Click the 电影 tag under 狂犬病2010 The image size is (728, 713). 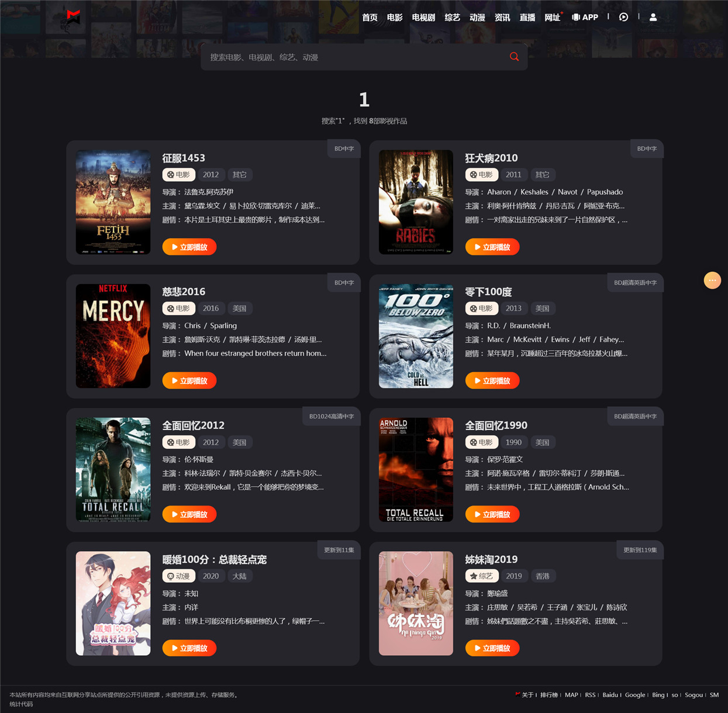pos(482,175)
